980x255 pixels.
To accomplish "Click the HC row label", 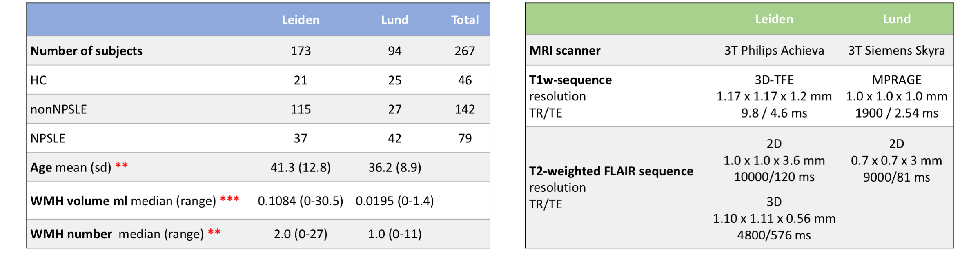I will [39, 80].
